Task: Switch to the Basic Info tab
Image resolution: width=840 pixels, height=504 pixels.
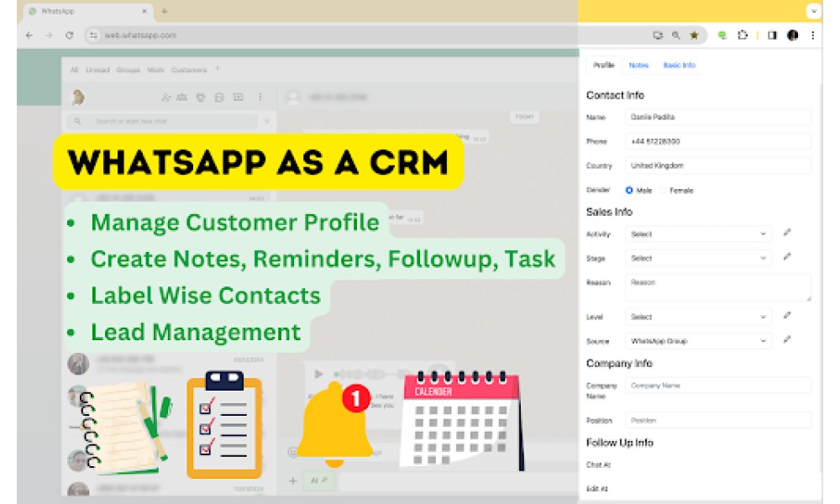Action: [680, 66]
